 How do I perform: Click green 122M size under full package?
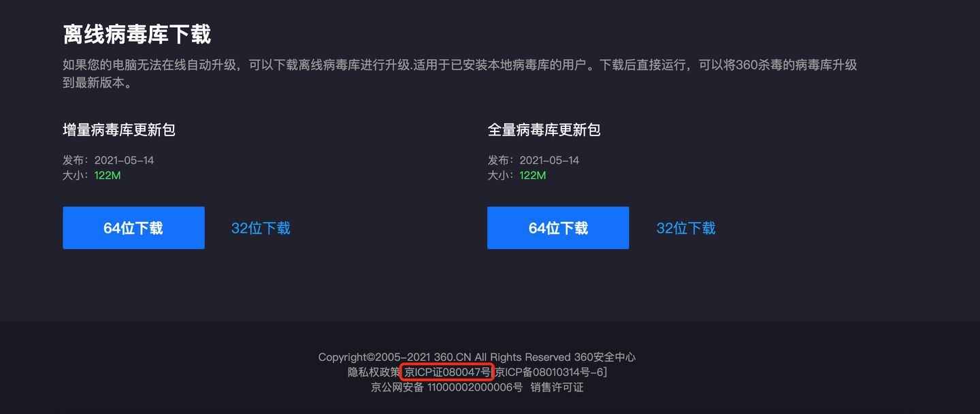[x=532, y=176]
